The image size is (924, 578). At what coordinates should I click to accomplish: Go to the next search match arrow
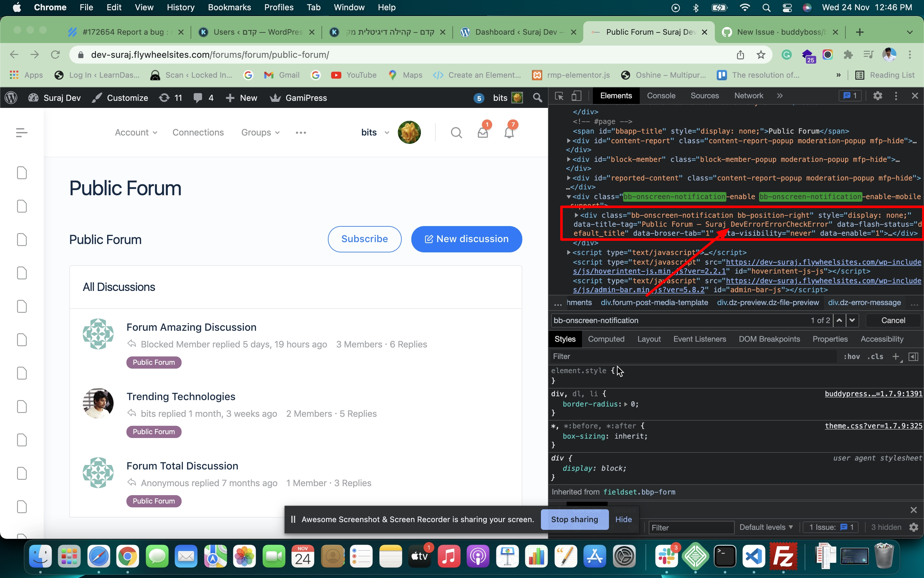coord(852,320)
